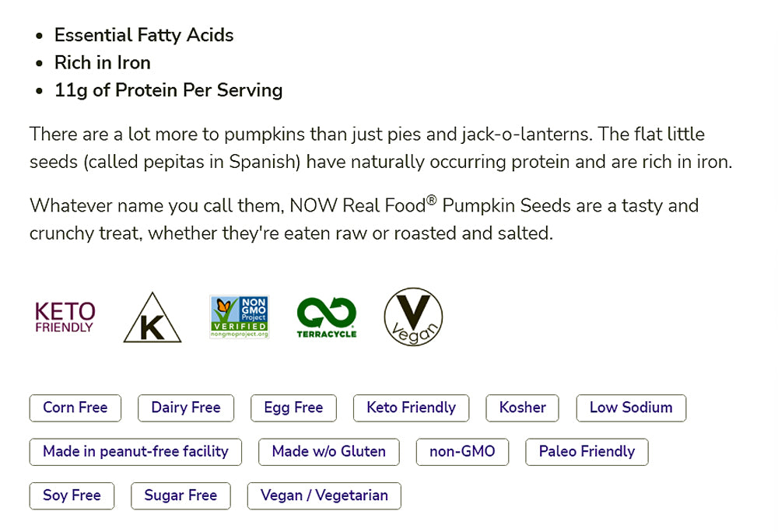
Task: Choose the Made w/o Gluten tag
Action: (329, 452)
